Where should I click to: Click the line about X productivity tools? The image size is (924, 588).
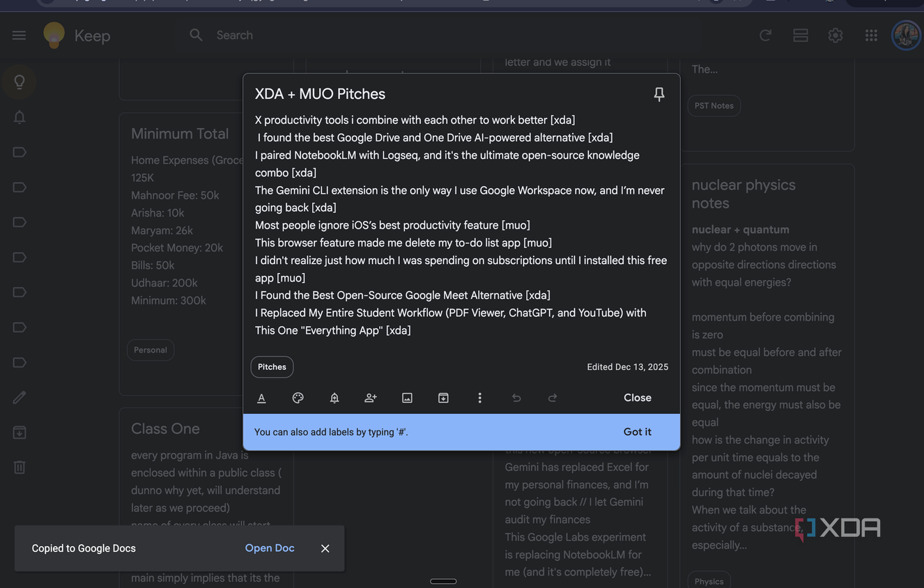tap(415, 120)
